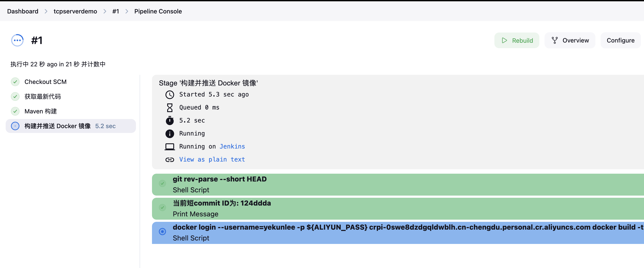Screen dimensions: 644x268
Task: Click the success icon next to Maven 构建
Action: (15, 111)
